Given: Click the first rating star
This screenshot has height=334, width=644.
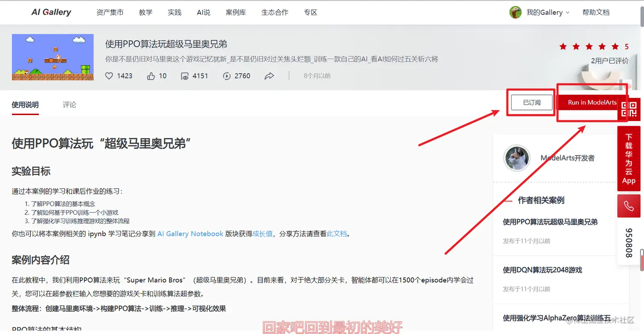Looking at the screenshot, I should [x=563, y=46].
